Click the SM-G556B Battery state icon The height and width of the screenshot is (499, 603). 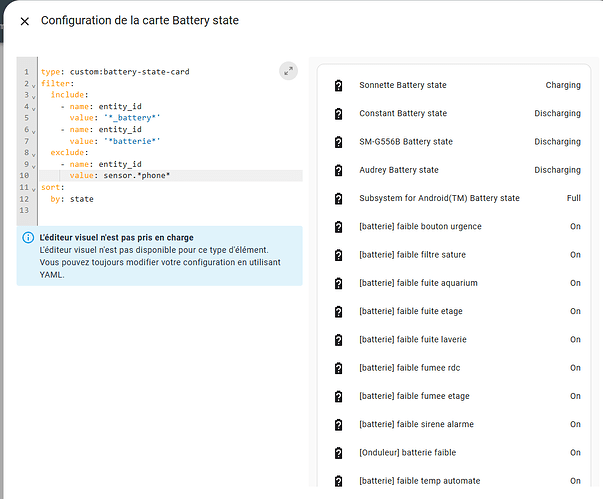pyautogui.click(x=338, y=142)
